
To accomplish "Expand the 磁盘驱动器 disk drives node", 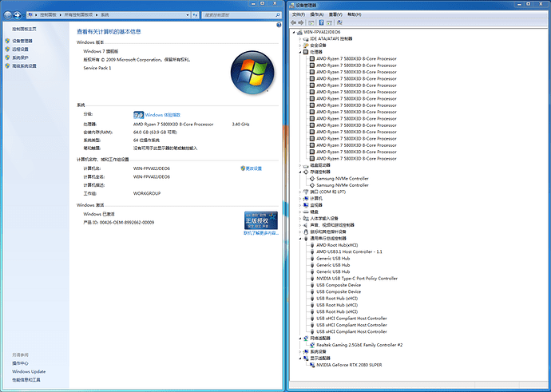I will point(300,165).
